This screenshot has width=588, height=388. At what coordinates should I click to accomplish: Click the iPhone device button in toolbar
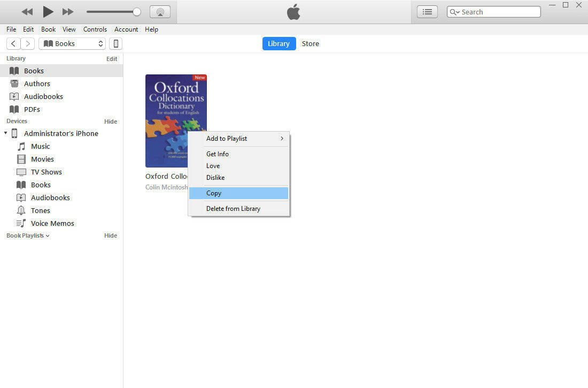(116, 43)
